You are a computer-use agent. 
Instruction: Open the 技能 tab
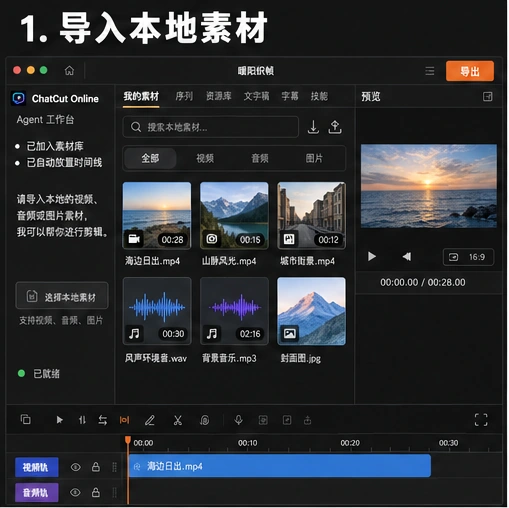[319, 96]
